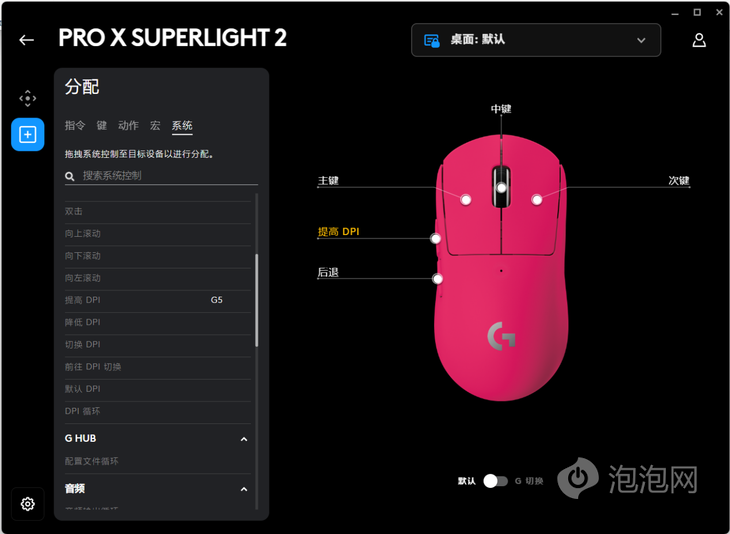Open settings gear icon at bottom left
Viewport: 730px width, 534px height.
pyautogui.click(x=27, y=504)
